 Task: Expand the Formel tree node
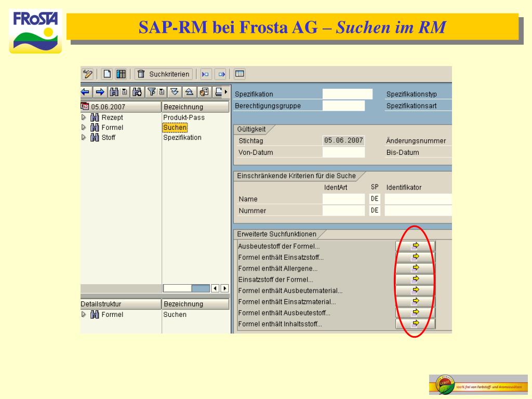(x=84, y=127)
